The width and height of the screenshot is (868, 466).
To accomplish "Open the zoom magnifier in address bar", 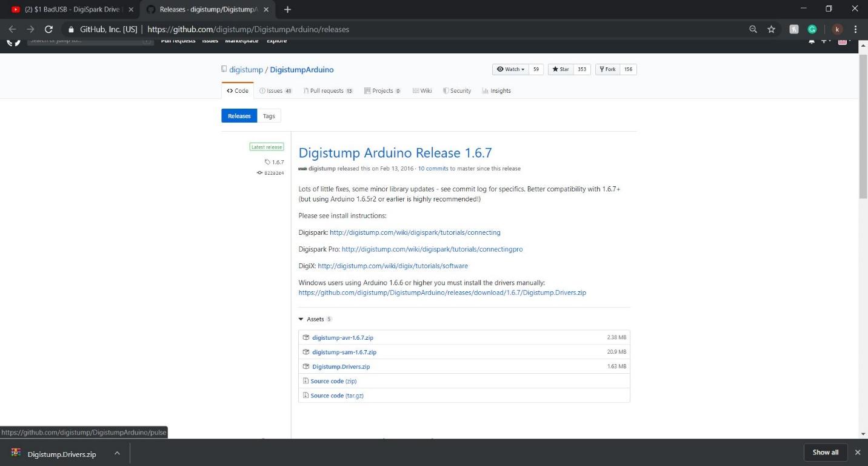I will point(753,29).
